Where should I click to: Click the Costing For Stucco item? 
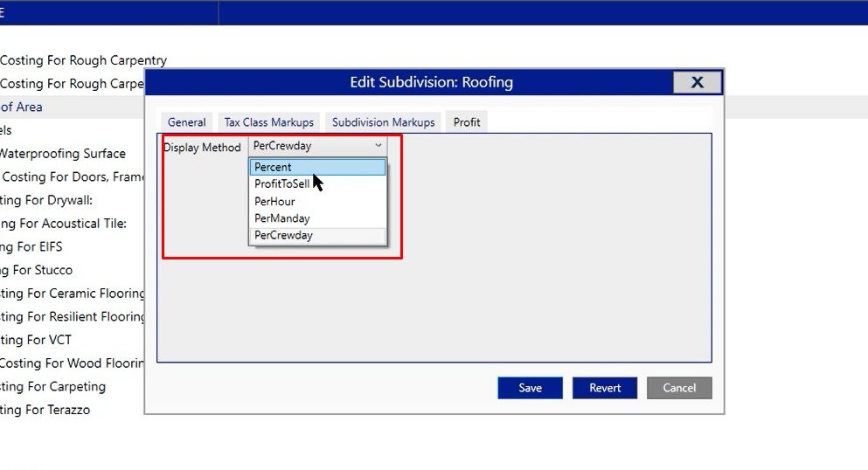[37, 270]
